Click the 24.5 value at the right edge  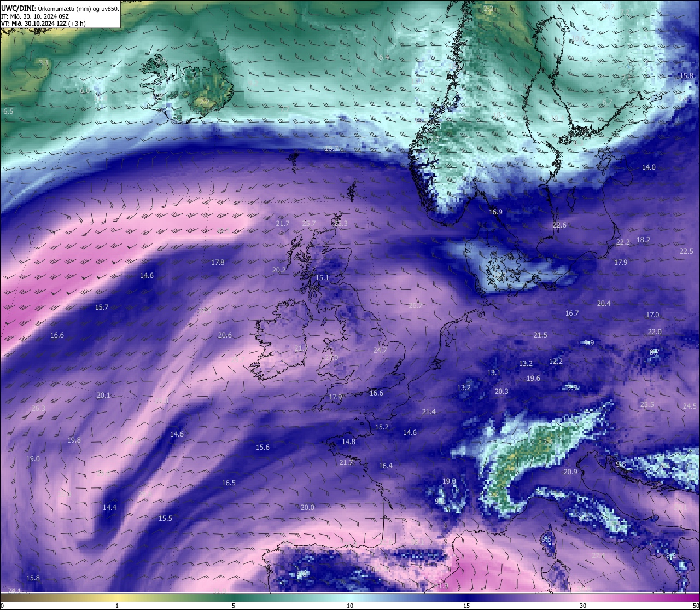pyautogui.click(x=690, y=406)
